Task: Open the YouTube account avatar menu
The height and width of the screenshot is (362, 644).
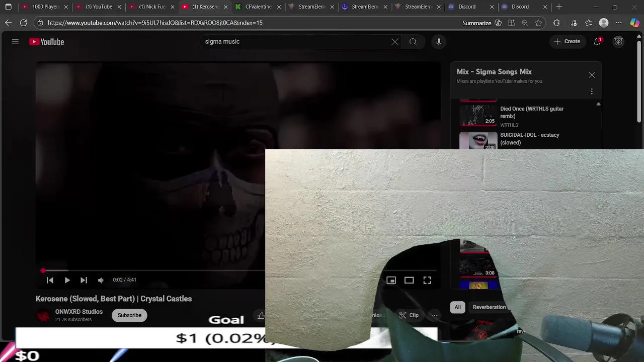Action: (x=619, y=42)
